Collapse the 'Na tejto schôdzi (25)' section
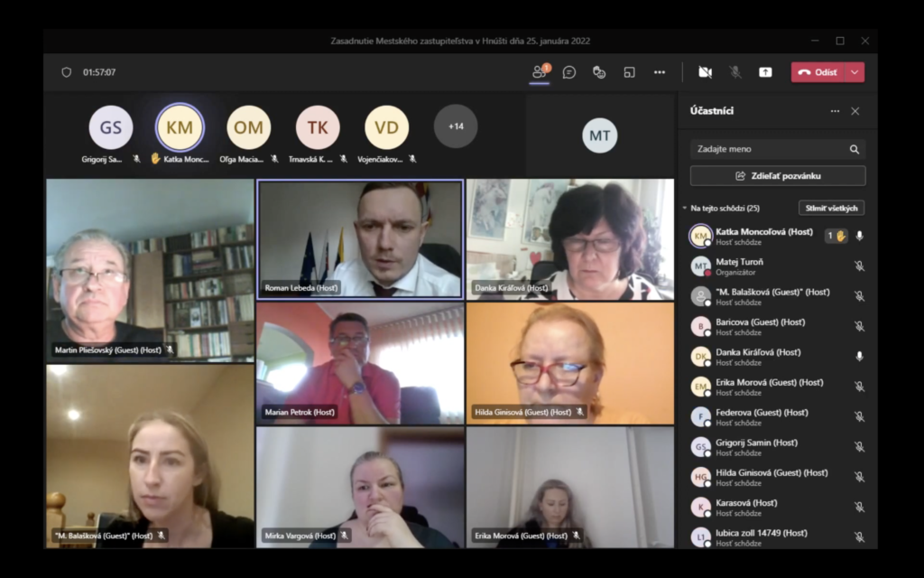924x578 pixels. click(x=685, y=208)
